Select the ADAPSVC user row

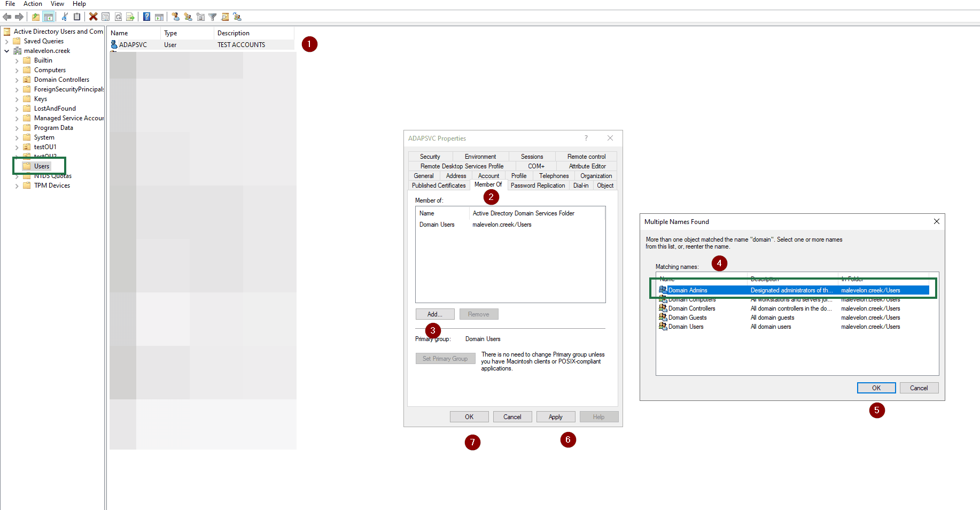133,45
